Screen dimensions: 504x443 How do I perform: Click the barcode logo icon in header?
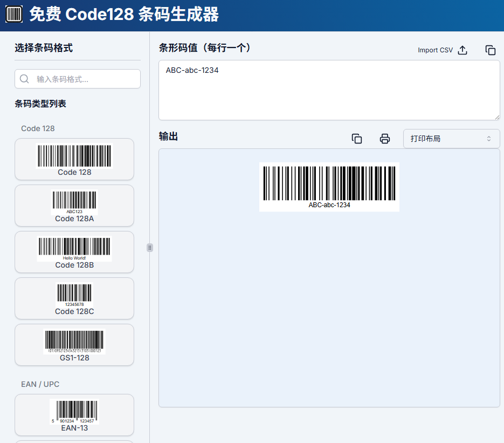coord(14,14)
